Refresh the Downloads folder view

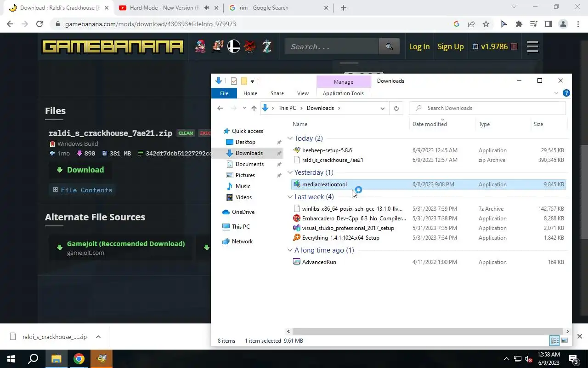[x=396, y=108]
